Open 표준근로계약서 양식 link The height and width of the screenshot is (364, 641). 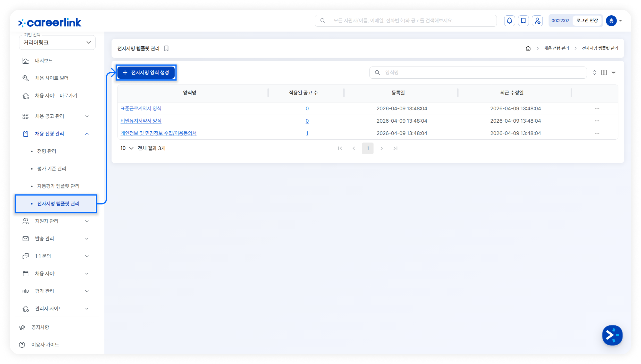[x=141, y=109]
